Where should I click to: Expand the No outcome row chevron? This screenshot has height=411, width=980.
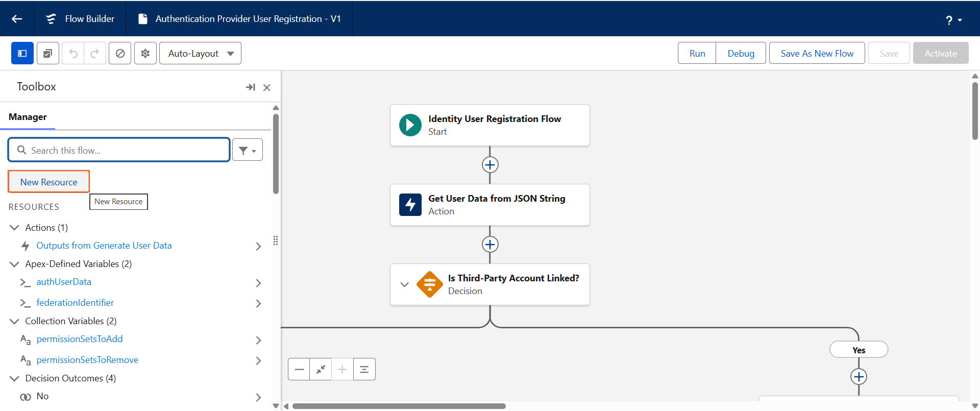(258, 397)
